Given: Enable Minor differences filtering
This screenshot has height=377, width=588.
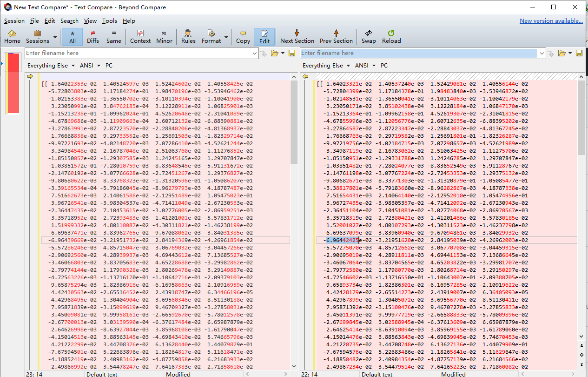Looking at the screenshot, I should (164, 36).
